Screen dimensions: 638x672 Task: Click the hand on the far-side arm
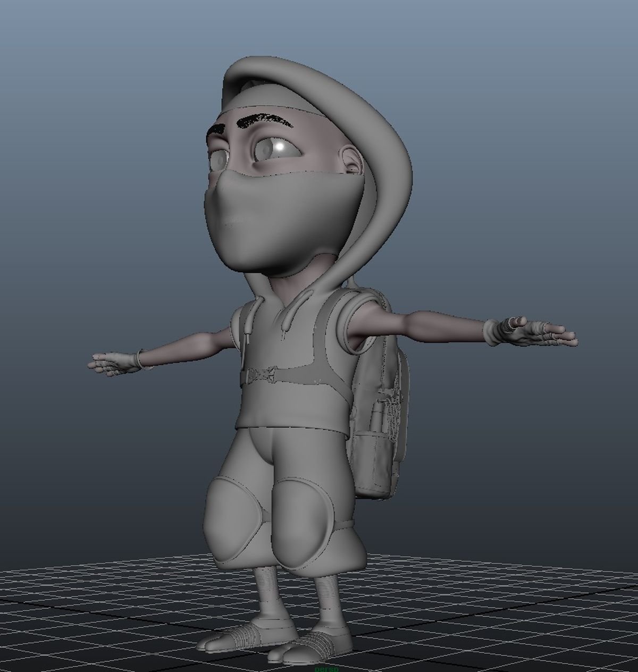point(114,364)
